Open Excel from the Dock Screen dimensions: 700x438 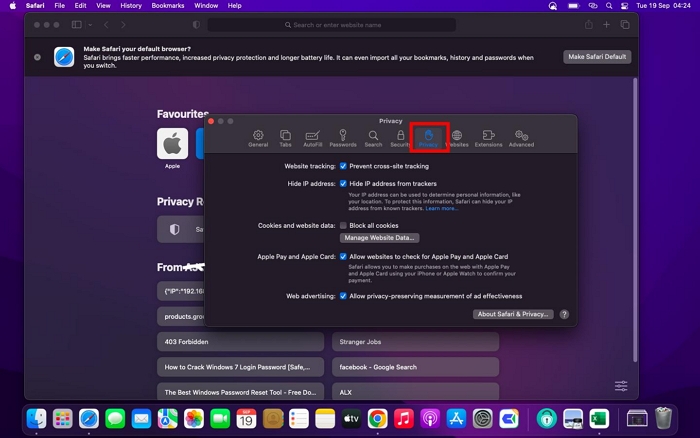[599, 419]
